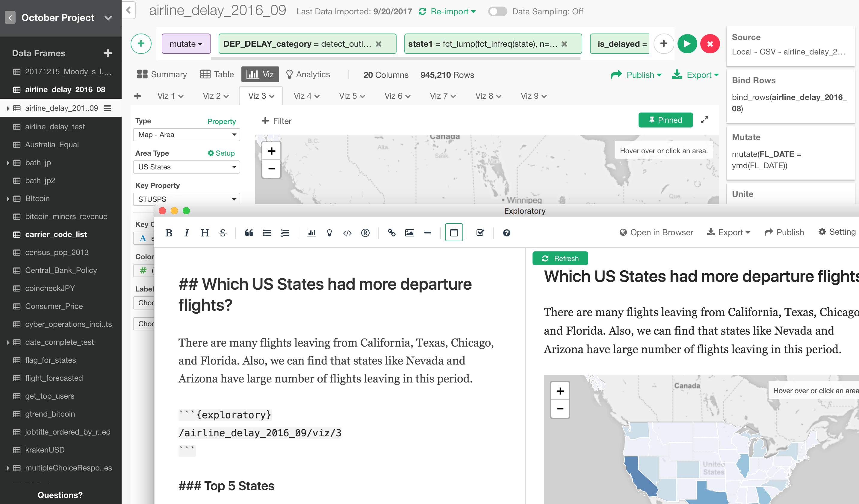Open the Area Type US States dropdown
The image size is (859, 504).
187,167
